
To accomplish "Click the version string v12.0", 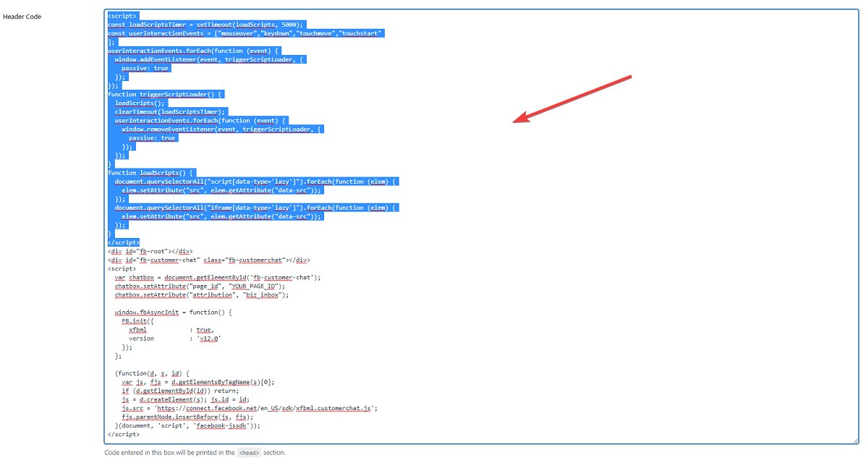I will [210, 338].
